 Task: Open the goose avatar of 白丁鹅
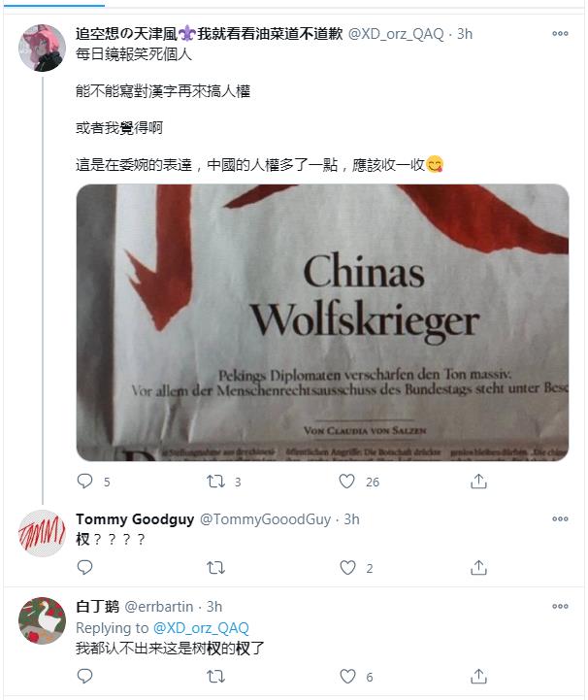42,620
